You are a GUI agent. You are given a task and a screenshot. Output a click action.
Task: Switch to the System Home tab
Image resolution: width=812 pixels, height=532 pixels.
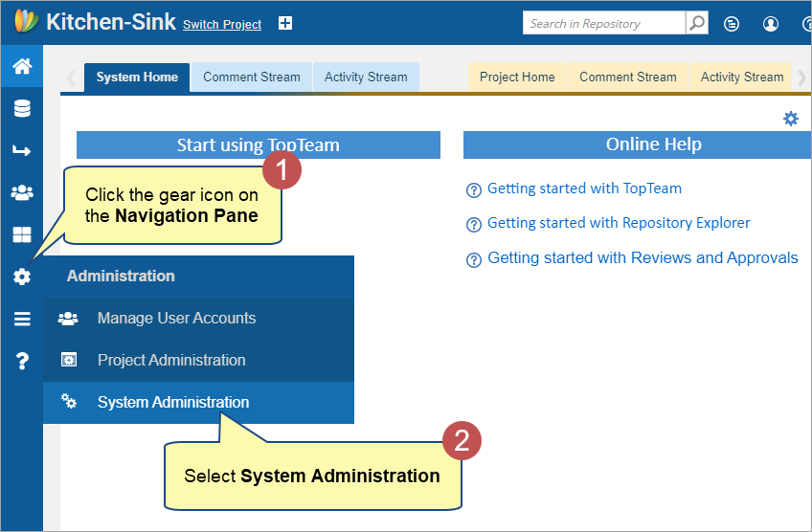pos(137,78)
